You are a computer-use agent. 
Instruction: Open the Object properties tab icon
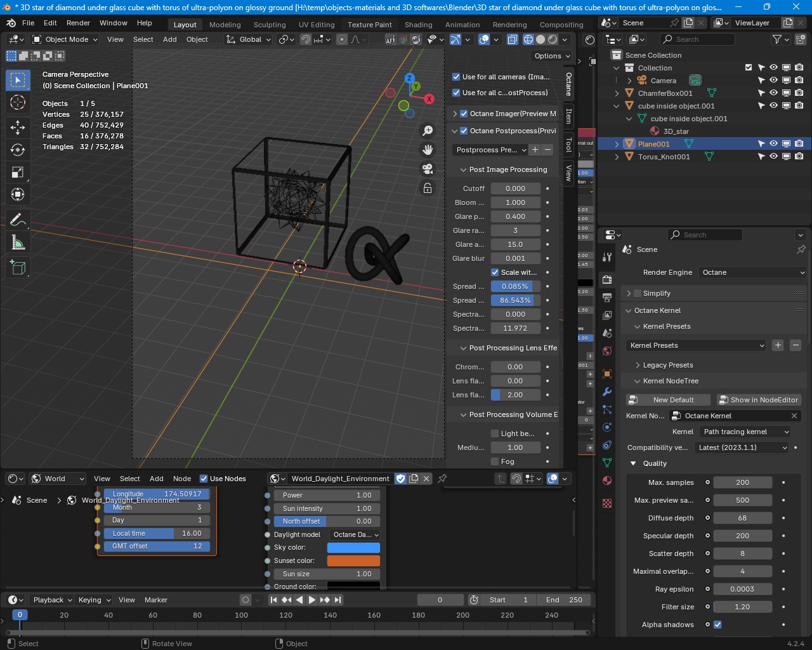607,374
